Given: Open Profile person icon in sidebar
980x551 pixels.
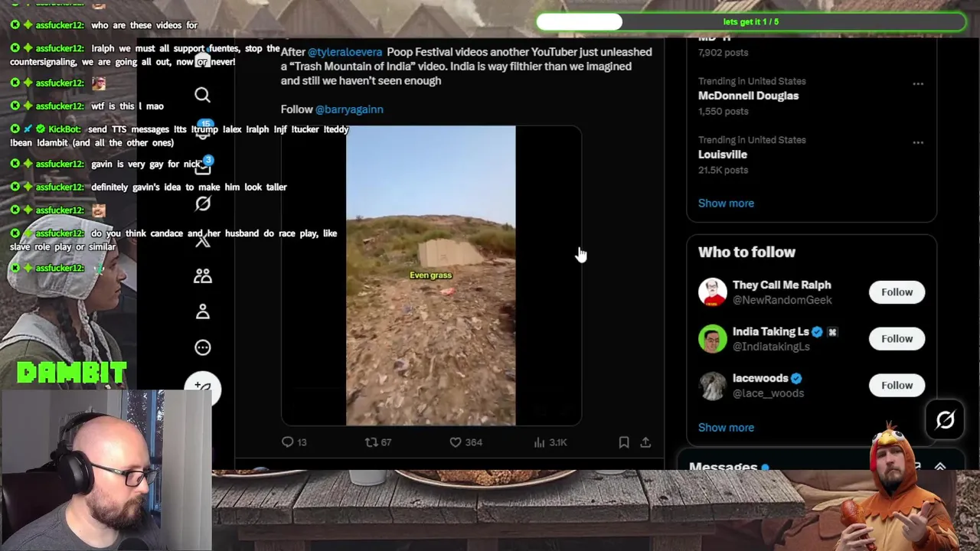Looking at the screenshot, I should [202, 311].
